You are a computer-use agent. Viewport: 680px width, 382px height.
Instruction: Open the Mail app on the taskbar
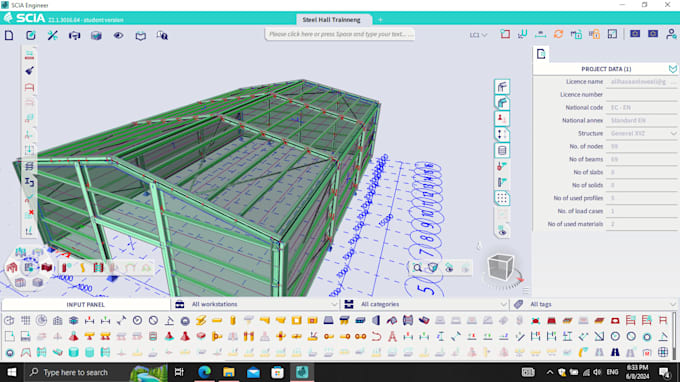[253, 372]
